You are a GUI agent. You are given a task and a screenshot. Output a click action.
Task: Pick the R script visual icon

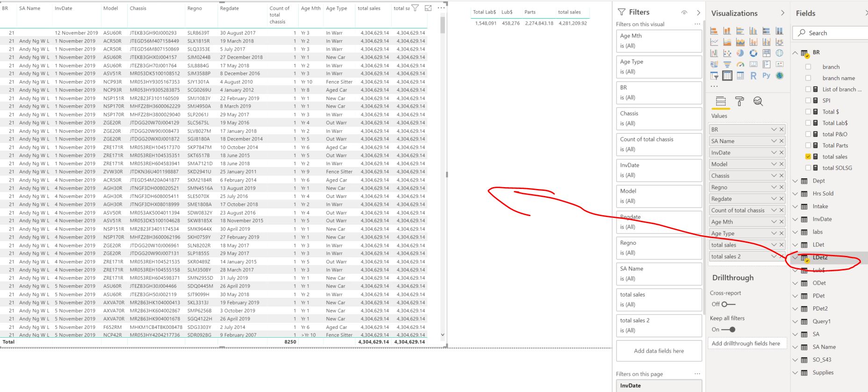(x=753, y=76)
